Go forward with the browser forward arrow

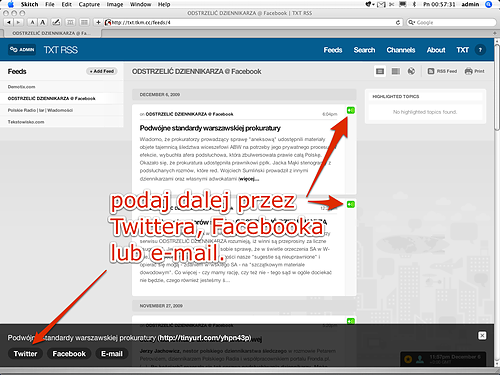pos(18,22)
